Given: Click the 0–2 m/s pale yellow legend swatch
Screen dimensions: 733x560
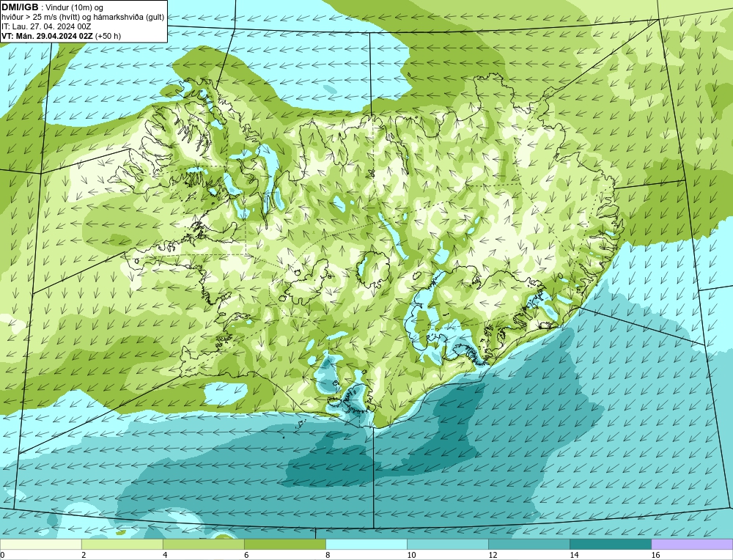Looking at the screenshot, I should [40, 544].
